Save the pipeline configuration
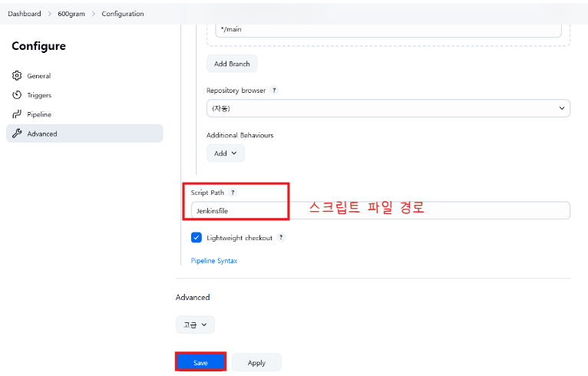 200,362
